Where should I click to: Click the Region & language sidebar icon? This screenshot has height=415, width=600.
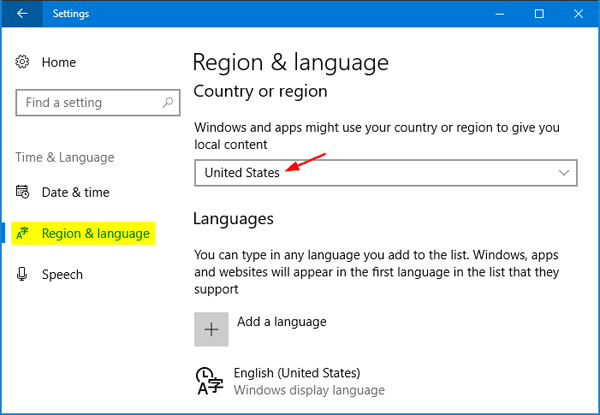coord(23,234)
